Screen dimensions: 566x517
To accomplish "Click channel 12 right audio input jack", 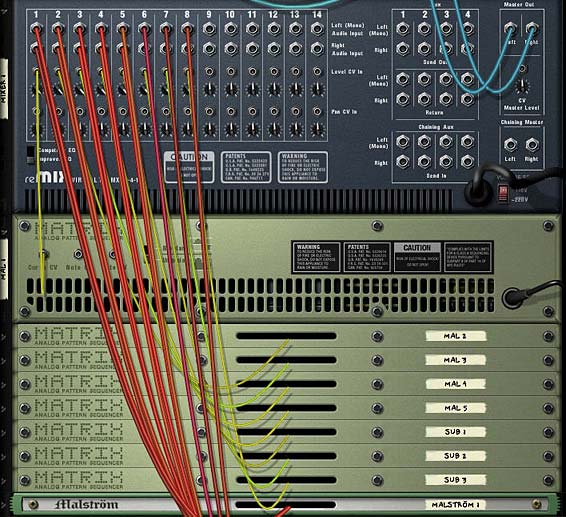I will coord(274,49).
